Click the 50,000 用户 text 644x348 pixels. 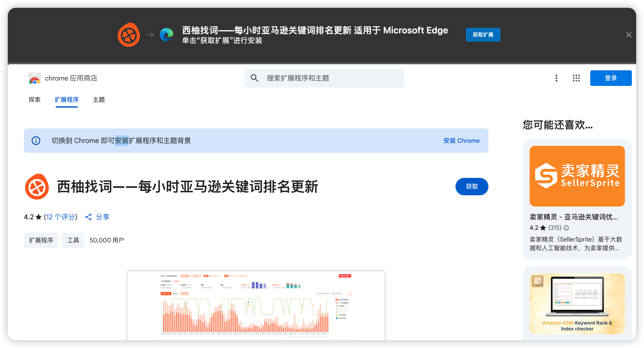(107, 240)
